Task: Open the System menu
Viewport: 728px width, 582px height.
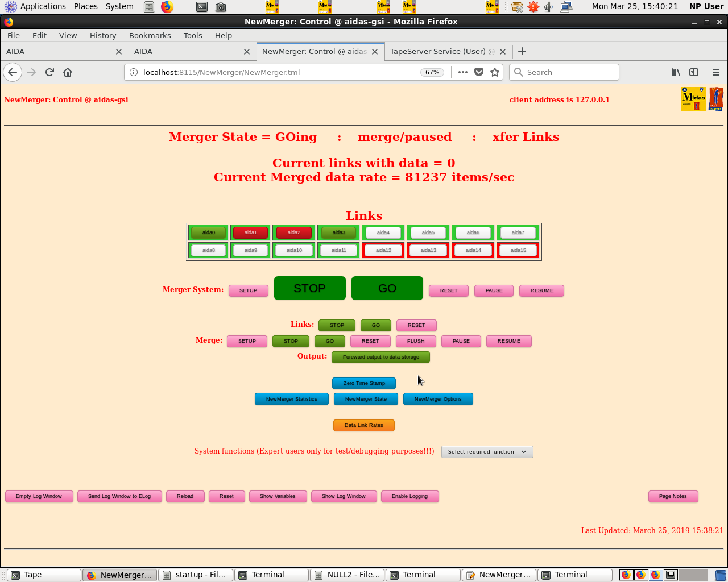Action: click(119, 6)
